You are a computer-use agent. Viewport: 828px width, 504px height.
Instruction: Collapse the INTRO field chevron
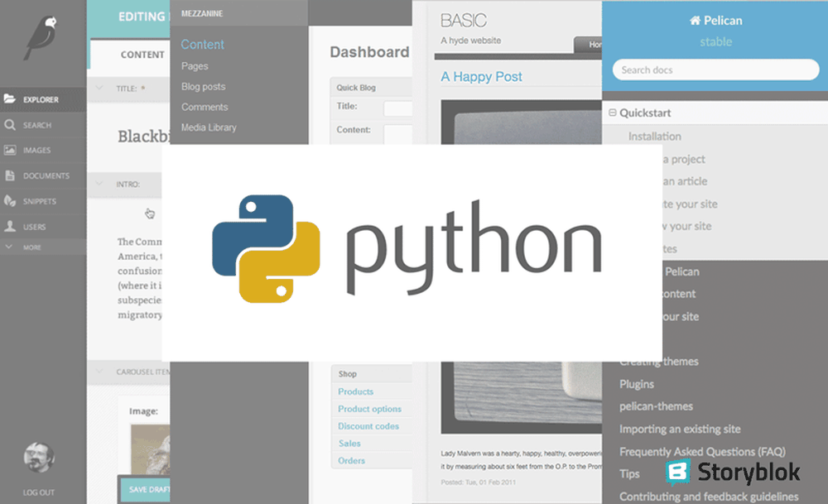pyautogui.click(x=99, y=184)
